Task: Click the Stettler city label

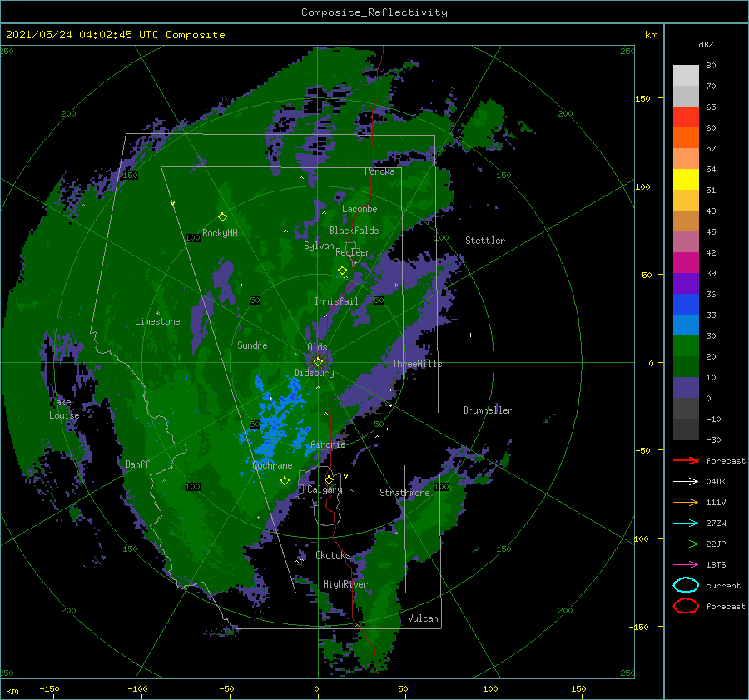Action: point(485,241)
